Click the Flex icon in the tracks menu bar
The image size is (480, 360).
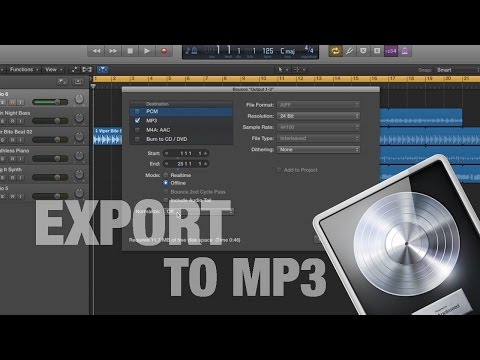tap(87, 69)
